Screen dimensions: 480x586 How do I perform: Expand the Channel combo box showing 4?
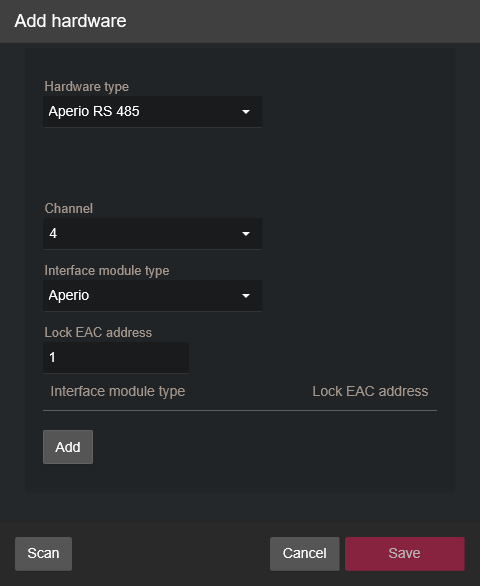[x=153, y=234]
